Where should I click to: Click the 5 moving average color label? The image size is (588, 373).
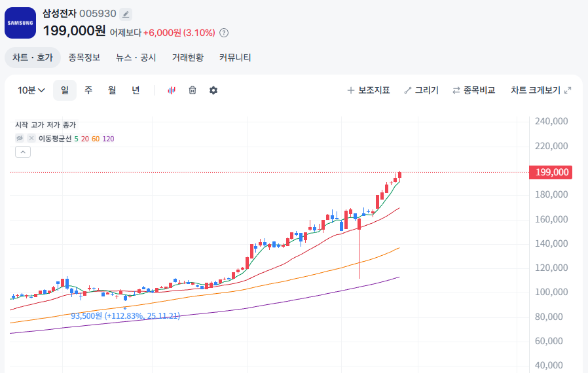tap(77, 139)
